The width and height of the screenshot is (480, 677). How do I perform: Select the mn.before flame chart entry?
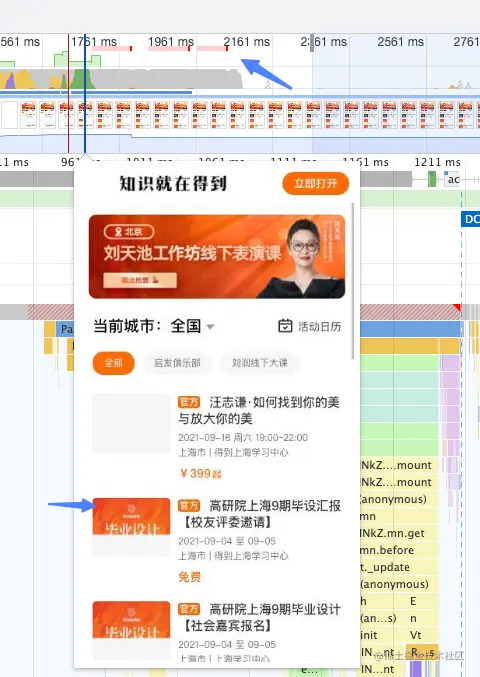(x=398, y=550)
